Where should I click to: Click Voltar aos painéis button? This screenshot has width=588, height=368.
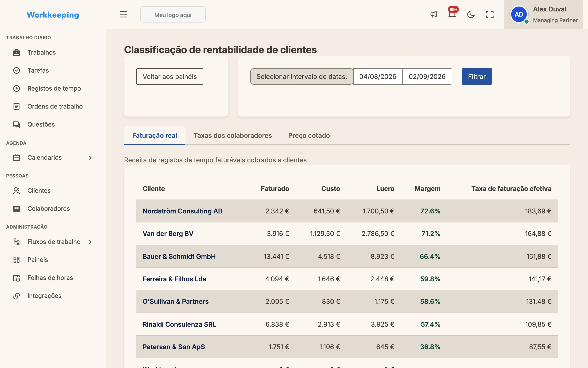170,76
